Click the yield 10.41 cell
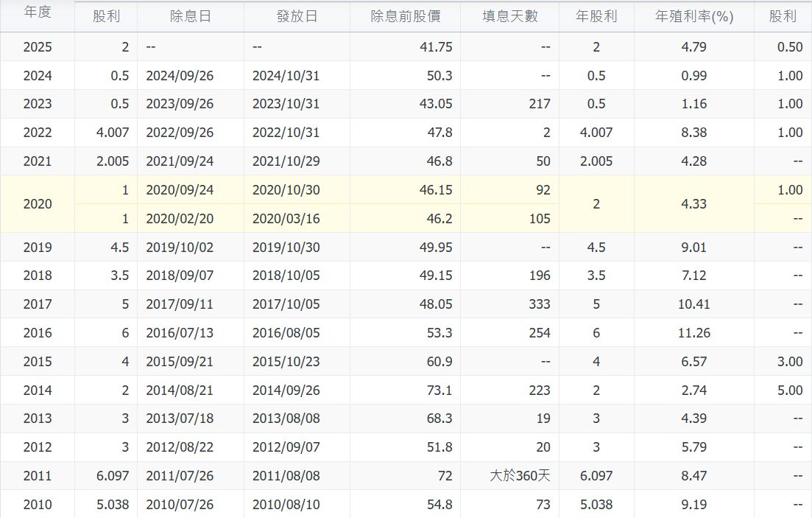812x518 pixels. 694,304
